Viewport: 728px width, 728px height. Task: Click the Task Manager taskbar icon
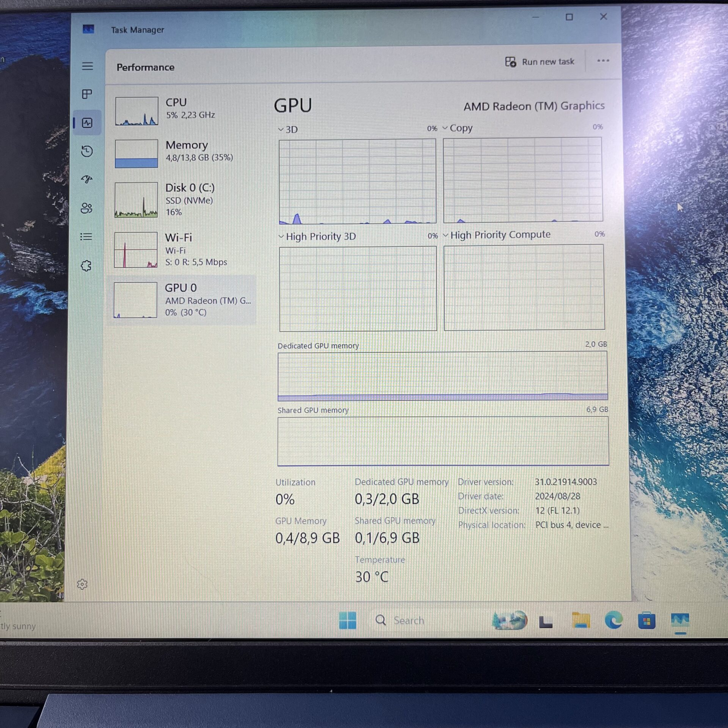[680, 621]
